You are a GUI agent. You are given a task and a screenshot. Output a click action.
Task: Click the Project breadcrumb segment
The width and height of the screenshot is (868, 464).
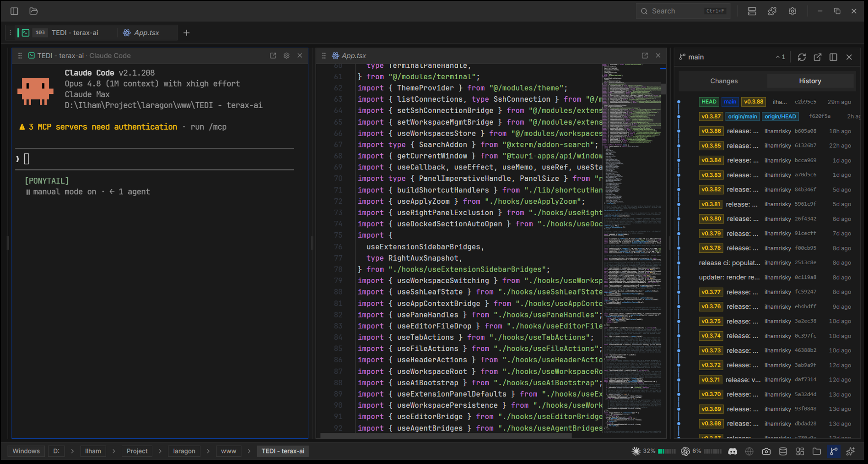137,451
